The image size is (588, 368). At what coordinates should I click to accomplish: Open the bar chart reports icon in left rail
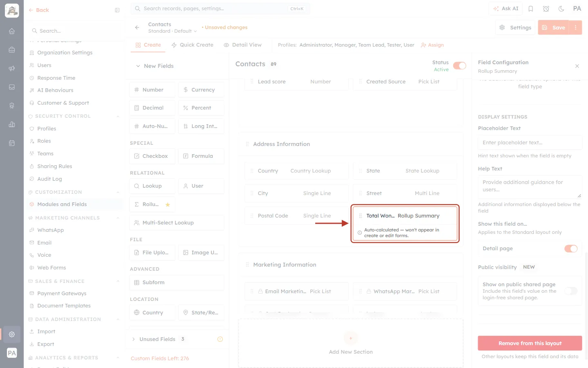12,124
